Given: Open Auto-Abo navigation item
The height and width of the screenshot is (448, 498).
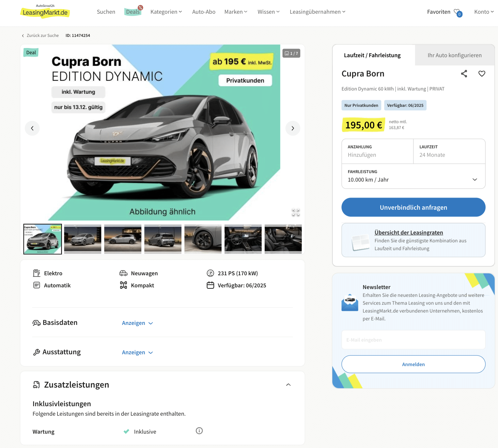Looking at the screenshot, I should coord(204,12).
